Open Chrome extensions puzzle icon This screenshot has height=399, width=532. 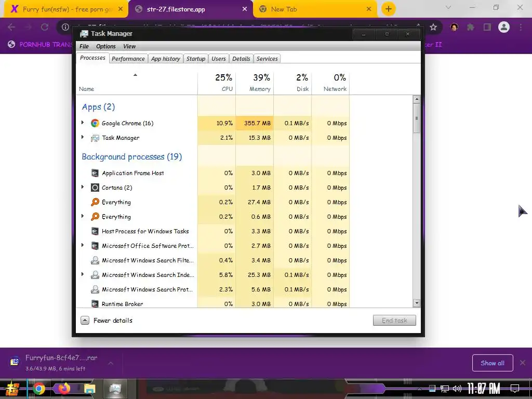pos(471,27)
